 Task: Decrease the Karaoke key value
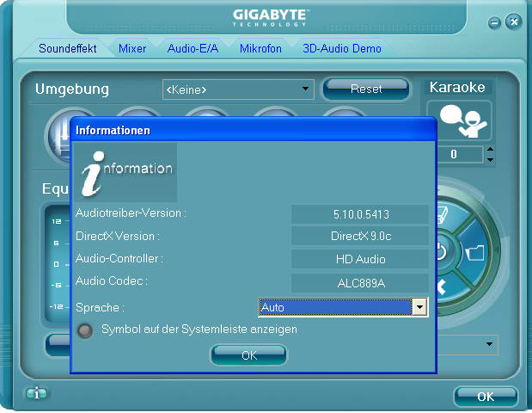tap(490, 160)
